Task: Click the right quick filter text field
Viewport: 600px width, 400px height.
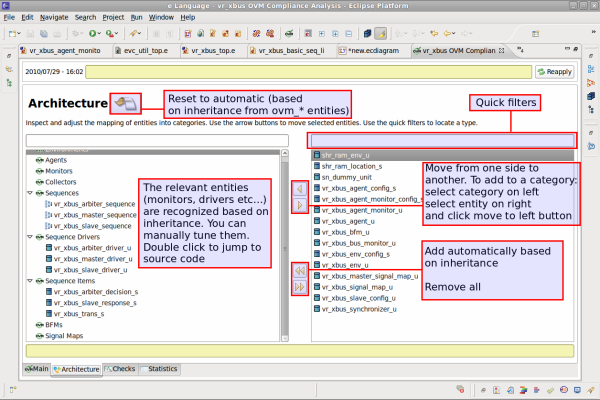Action: 442,140
